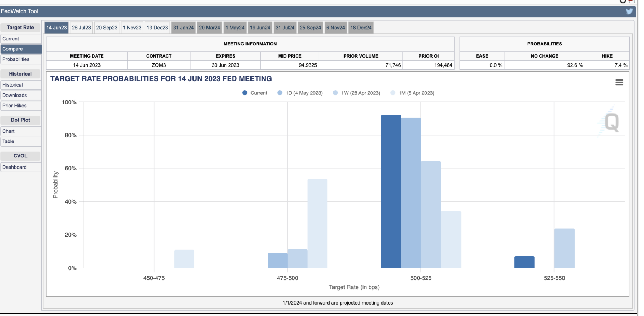Open the chart hamburger menu
Image resolution: width=644 pixels, height=316 pixels.
[619, 82]
